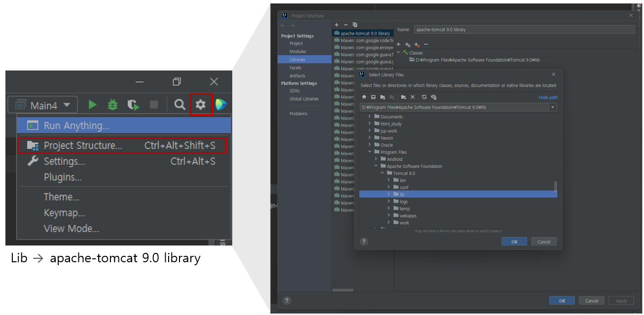Go to project directory icon
Image resolution: width=644 pixels, height=315 pixels.
click(x=383, y=97)
